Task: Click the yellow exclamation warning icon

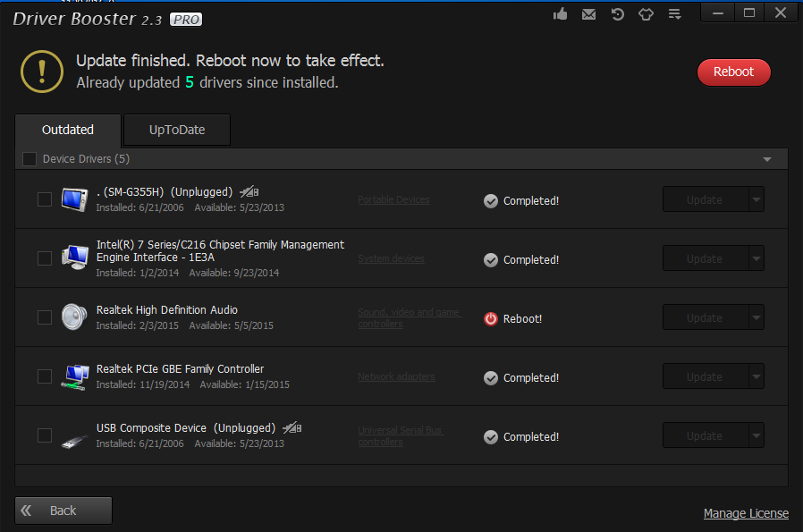Action: [x=42, y=72]
